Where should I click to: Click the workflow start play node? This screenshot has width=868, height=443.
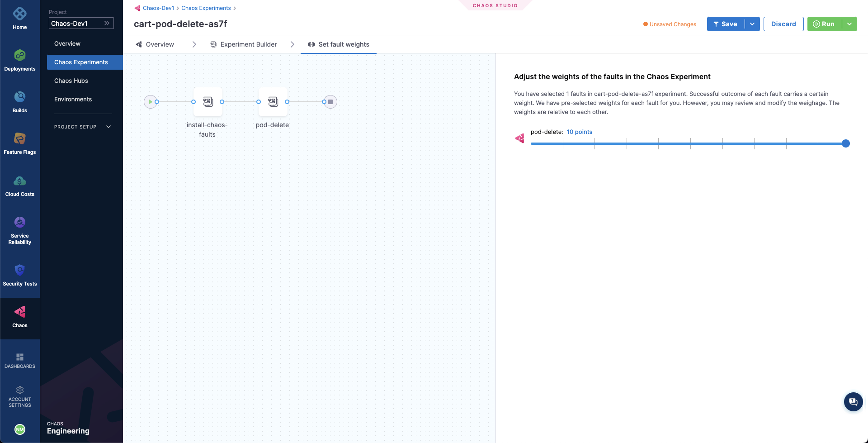click(150, 102)
